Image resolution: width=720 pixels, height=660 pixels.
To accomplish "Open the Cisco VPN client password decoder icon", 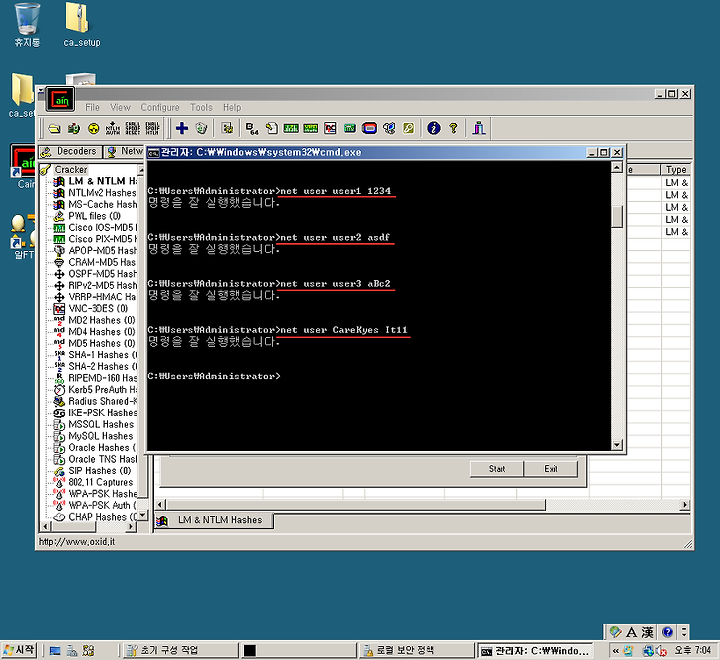I will (x=310, y=129).
